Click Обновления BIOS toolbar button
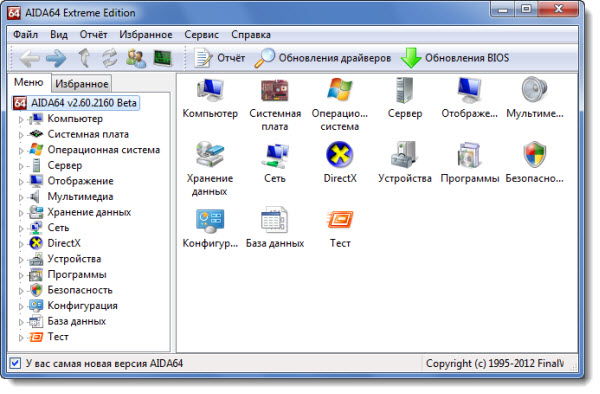Viewport: 600px width, 394px height. (x=455, y=58)
